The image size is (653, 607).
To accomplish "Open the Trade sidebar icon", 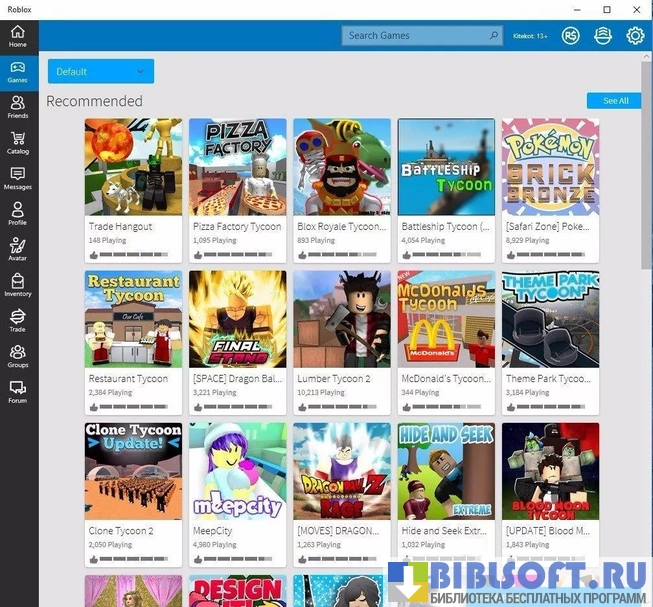I will pos(18,318).
